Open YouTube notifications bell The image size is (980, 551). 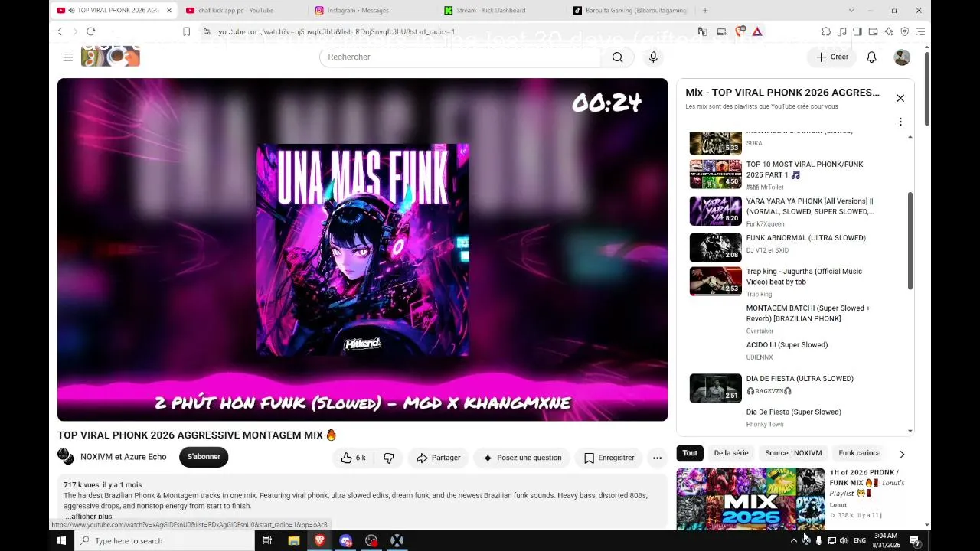click(x=871, y=57)
